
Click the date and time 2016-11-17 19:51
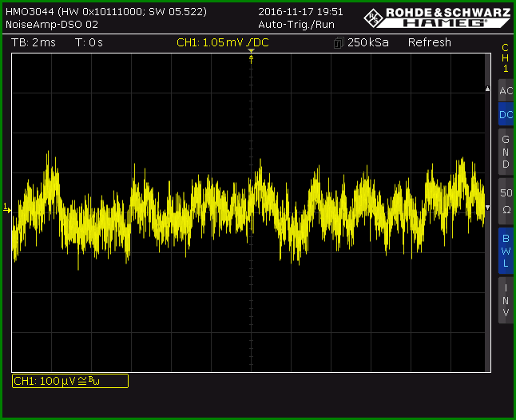coord(300,12)
